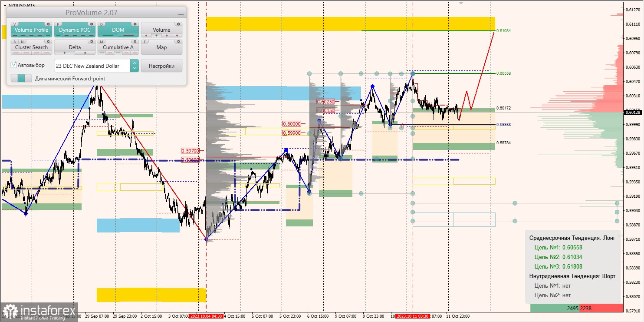644x322 pixels.
Task: Click the 2023.10.04 04:30 time marker
Action: click(x=206, y=316)
